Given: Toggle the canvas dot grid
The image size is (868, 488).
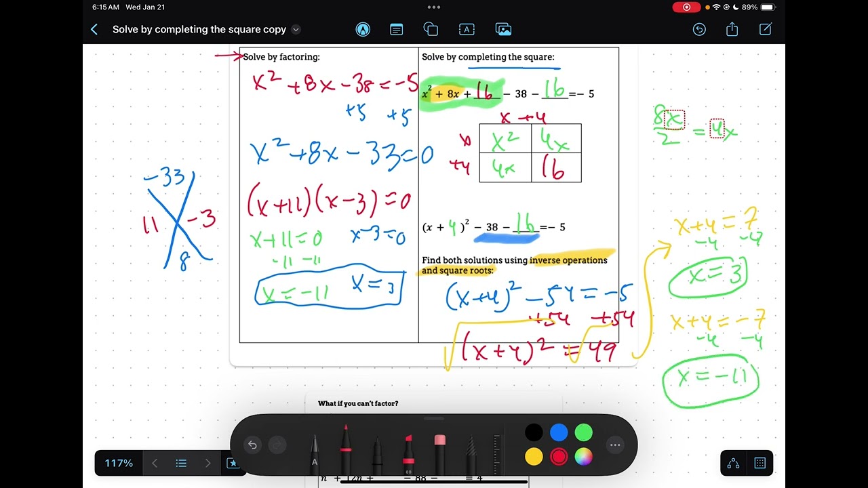Looking at the screenshot, I should pos(760,463).
